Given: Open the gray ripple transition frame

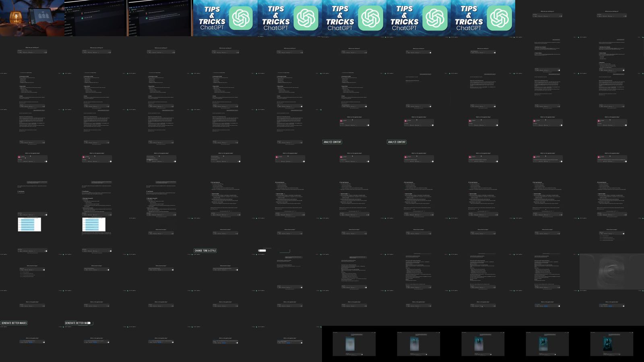Looking at the screenshot, I should pyautogui.click(x=611, y=271).
